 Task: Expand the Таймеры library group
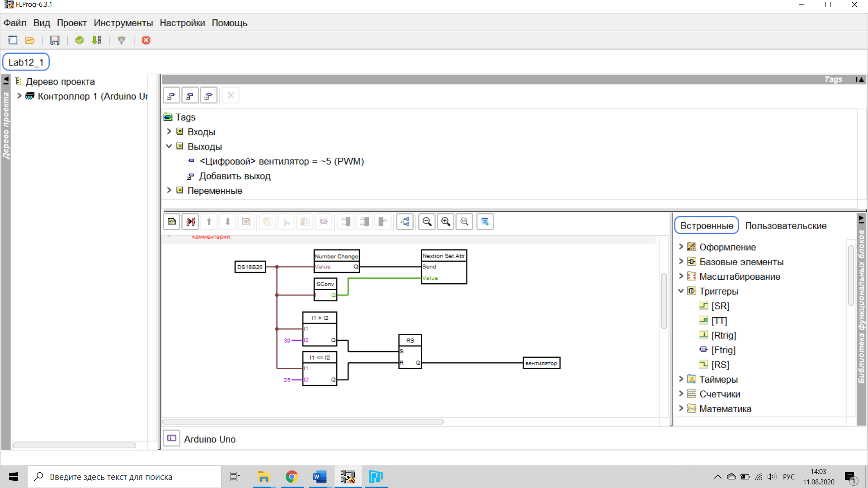pyautogui.click(x=681, y=379)
